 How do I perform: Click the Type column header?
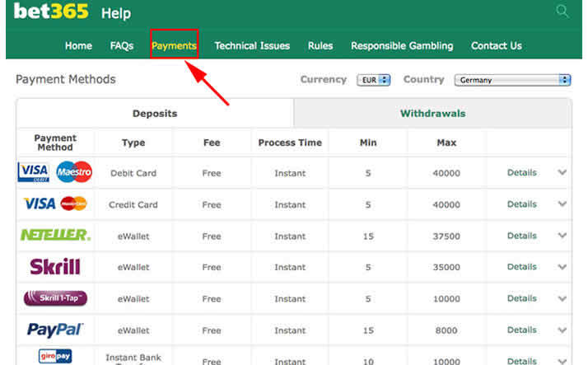[133, 143]
